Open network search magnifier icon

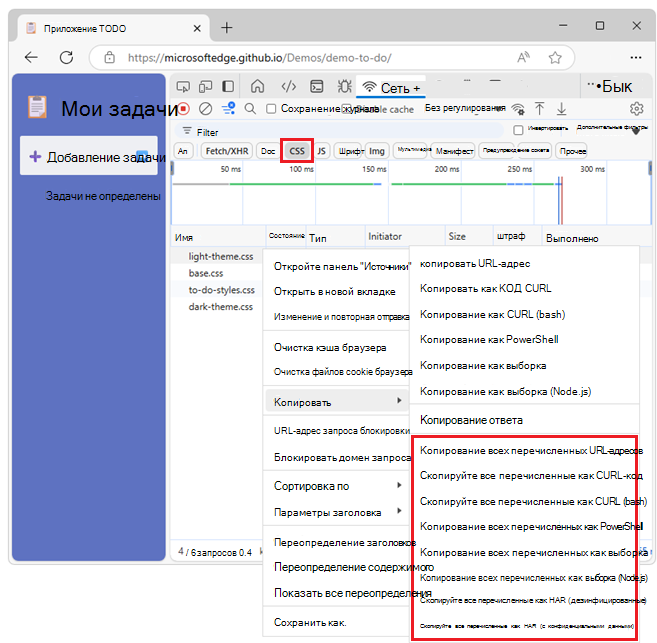[x=250, y=109]
